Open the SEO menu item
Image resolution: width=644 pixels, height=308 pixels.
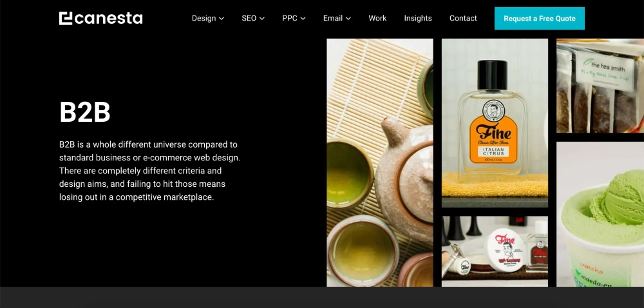pos(249,18)
